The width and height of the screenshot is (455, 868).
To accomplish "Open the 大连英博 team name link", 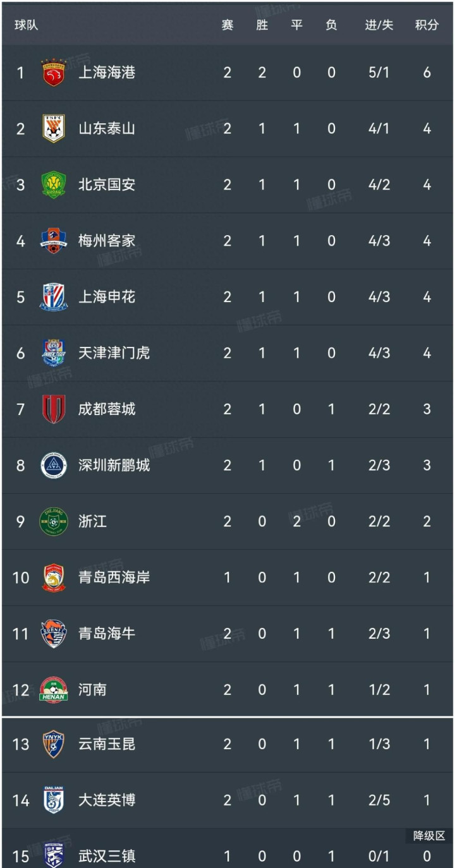I will [106, 800].
